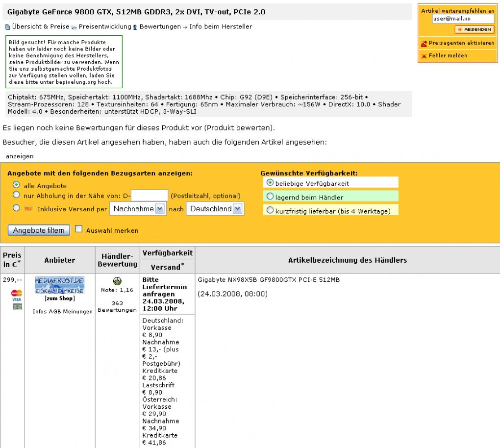Open the merchant AGB link
This screenshot has height=448, width=500.
point(55,312)
